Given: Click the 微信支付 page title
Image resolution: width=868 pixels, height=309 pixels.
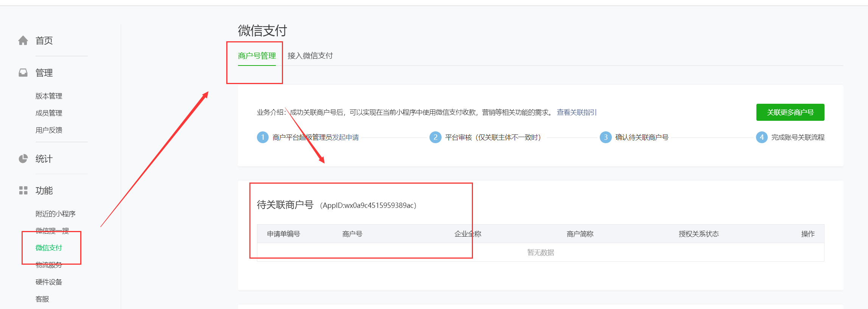Looking at the screenshot, I should [x=263, y=31].
